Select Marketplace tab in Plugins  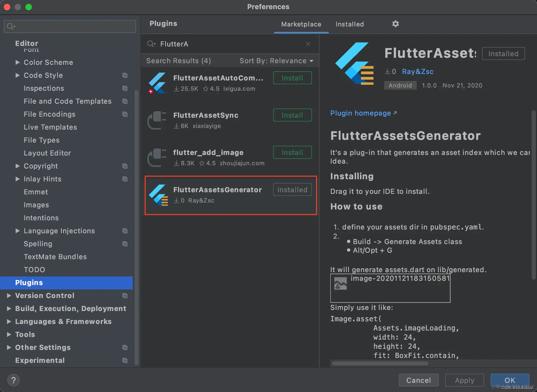click(301, 24)
